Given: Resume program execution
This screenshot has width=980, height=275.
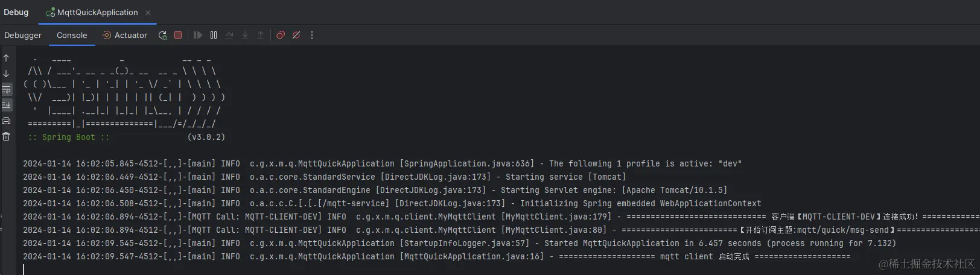Looking at the screenshot, I should (198, 35).
